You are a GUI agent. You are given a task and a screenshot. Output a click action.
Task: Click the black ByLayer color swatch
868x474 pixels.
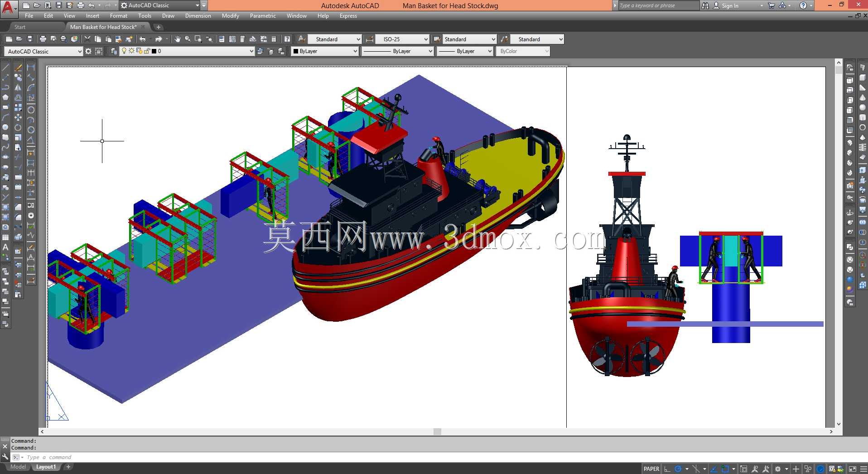296,51
